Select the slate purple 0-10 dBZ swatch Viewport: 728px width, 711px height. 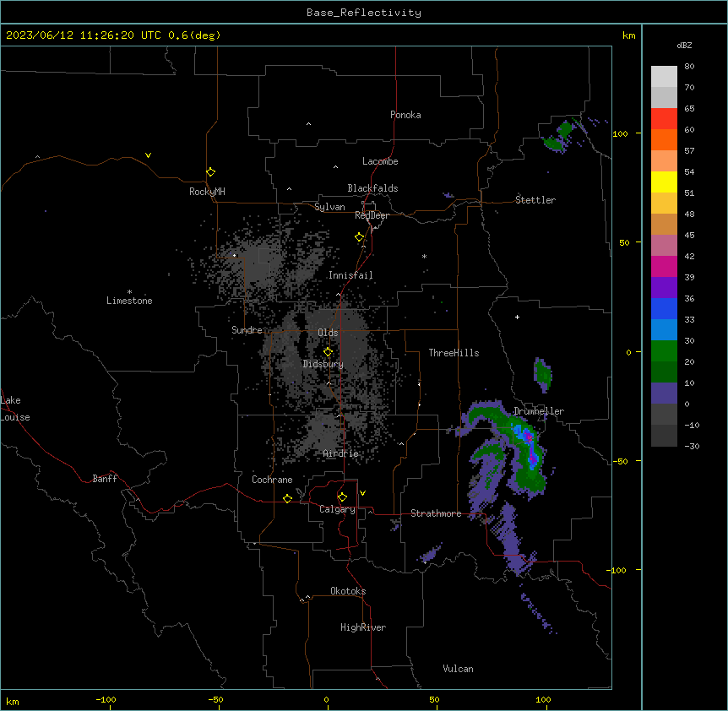pyautogui.click(x=664, y=393)
